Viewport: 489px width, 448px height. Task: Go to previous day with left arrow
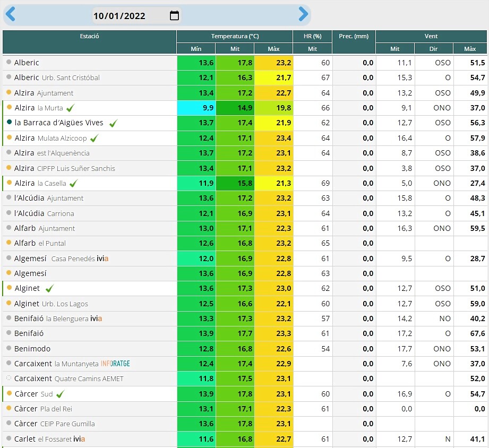tap(10, 14)
